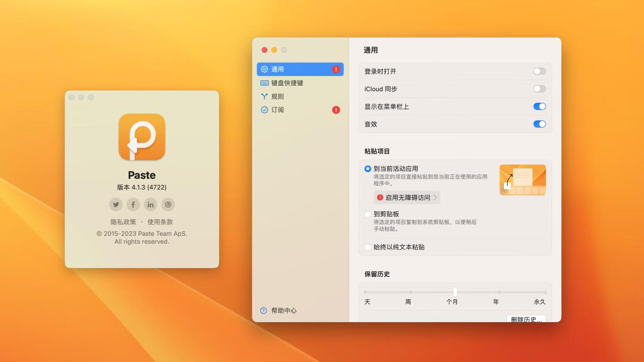Click the LinkedIn icon under the version number
This screenshot has width=644, height=362.
[x=150, y=204]
